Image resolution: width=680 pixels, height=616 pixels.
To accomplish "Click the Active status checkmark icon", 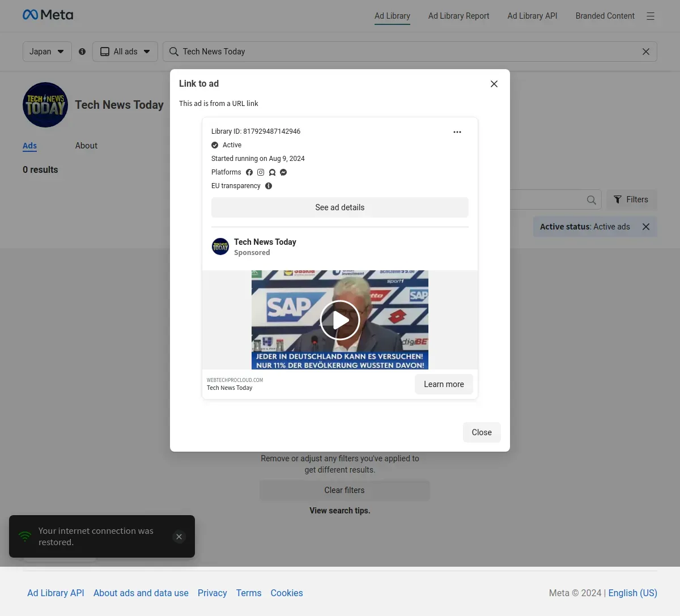I will (x=215, y=145).
